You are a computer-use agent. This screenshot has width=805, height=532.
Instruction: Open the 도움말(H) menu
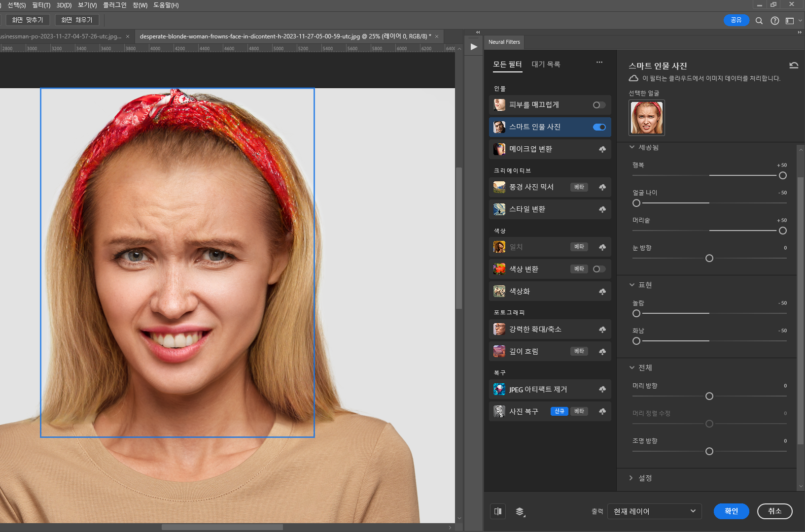(166, 5)
